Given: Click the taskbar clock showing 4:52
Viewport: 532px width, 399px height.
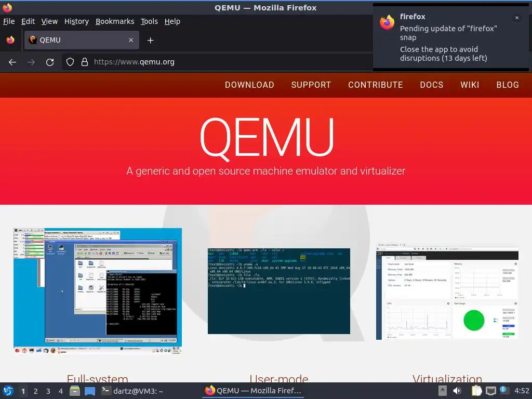Looking at the screenshot, I should click(x=522, y=391).
